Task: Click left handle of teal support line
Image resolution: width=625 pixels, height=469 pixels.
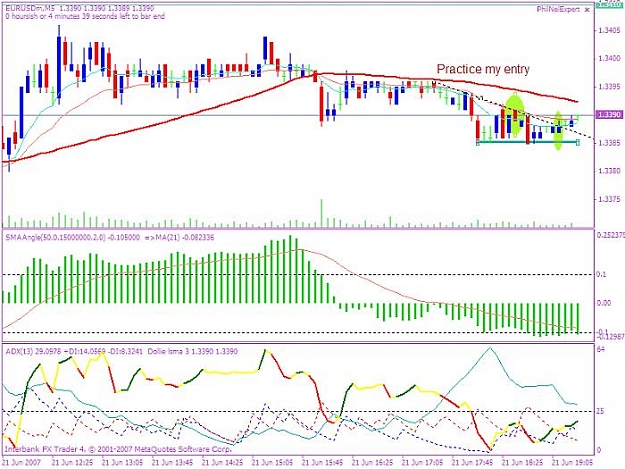Action: (x=478, y=142)
